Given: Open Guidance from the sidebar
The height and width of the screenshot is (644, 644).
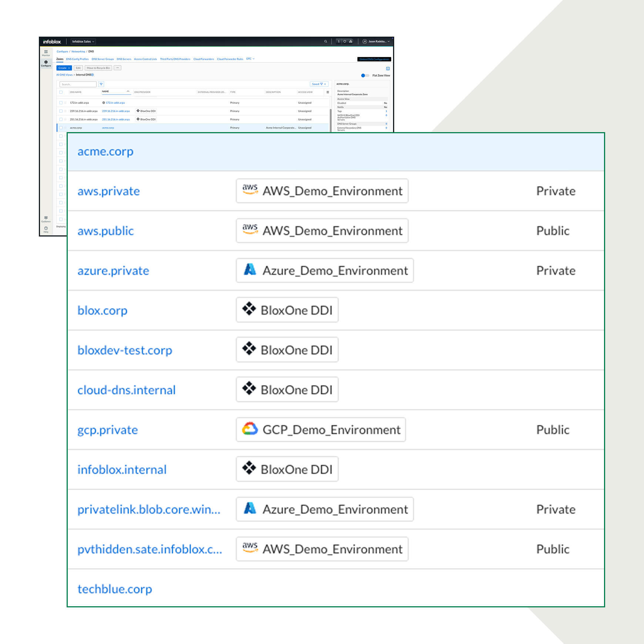Looking at the screenshot, I should pos(46,219).
